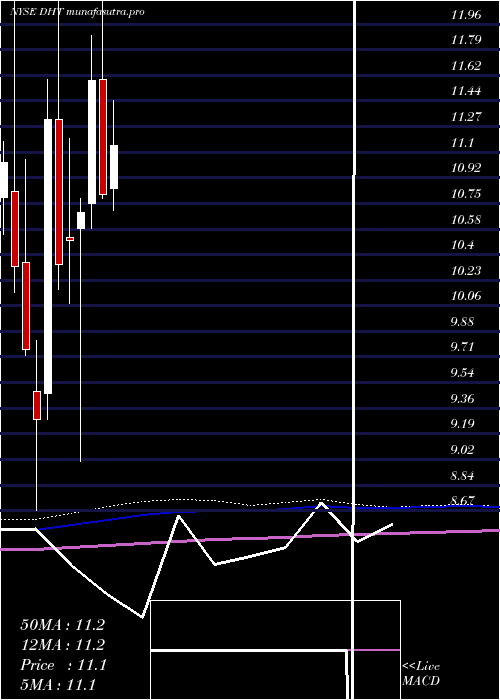Click the <<Live MACD label
Viewport: 500px width, 700px height.
(421, 674)
